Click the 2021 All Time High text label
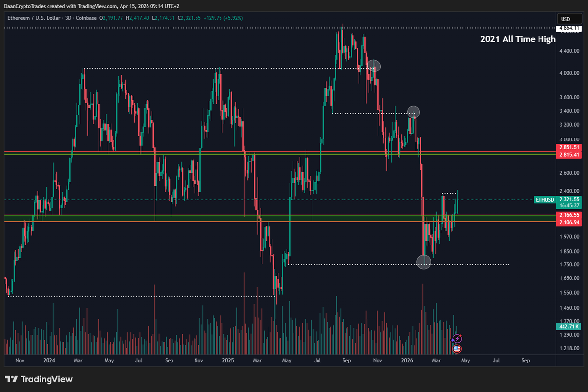Viewport: 588px width, 392px height. [517, 39]
